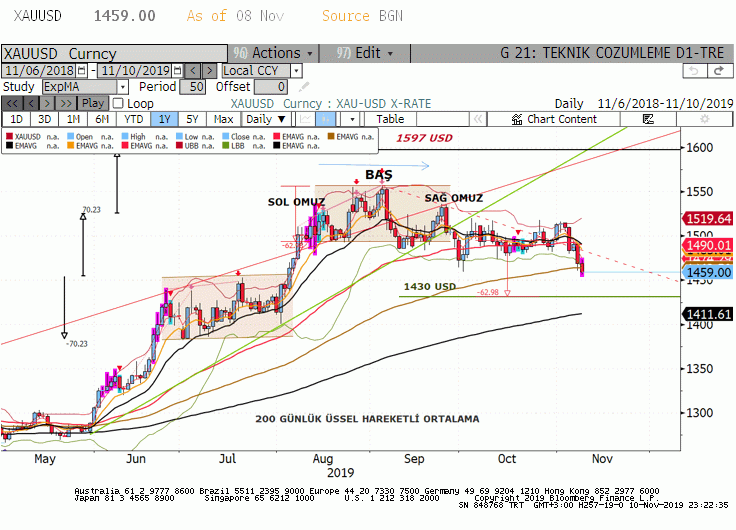Expand the Local CCY currency dropdown
This screenshot has width=736, height=530.
(296, 71)
